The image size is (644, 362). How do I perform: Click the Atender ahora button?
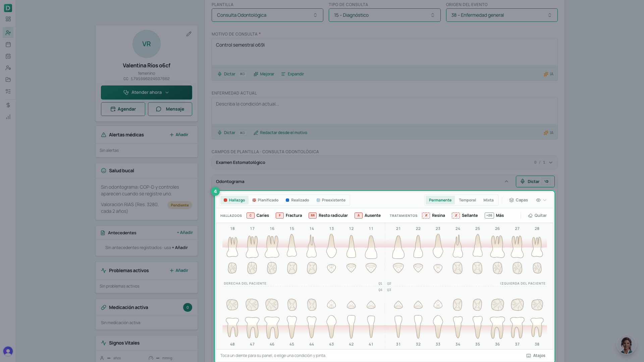[x=147, y=93]
